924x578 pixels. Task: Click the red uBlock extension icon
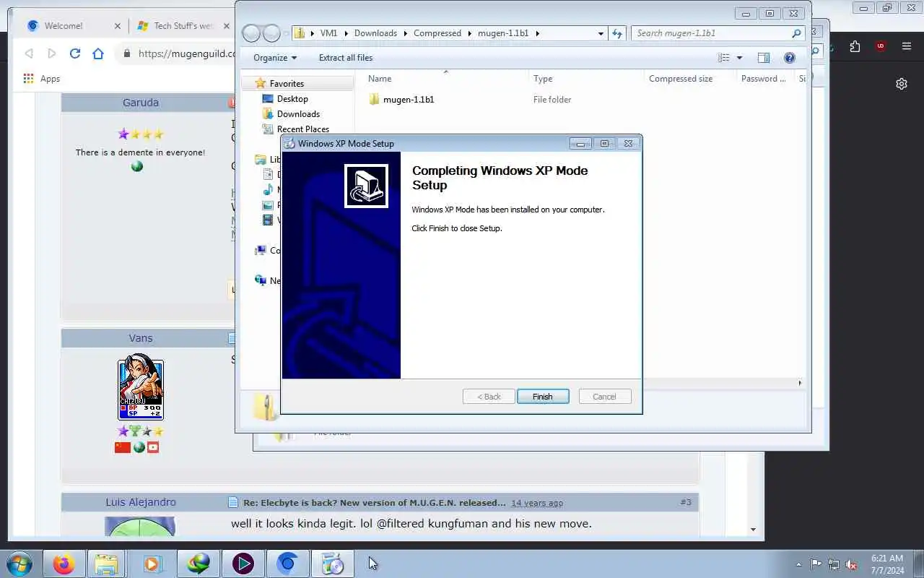(x=880, y=46)
